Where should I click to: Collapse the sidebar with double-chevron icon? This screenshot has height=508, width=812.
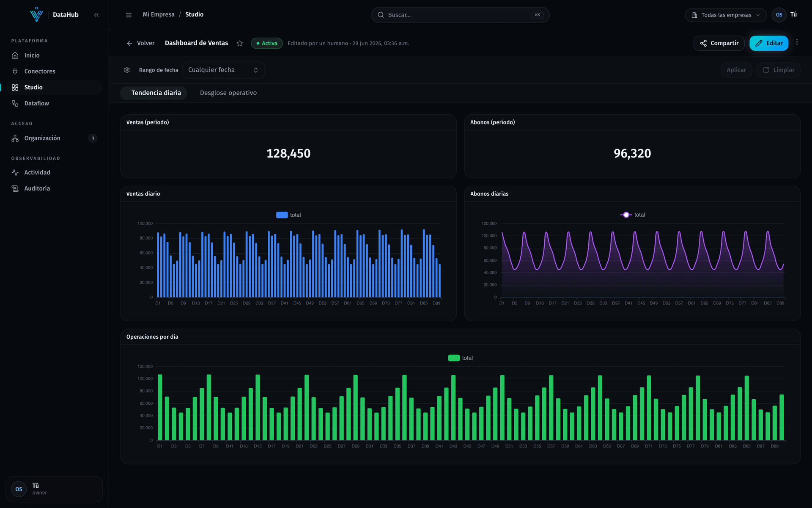click(96, 15)
